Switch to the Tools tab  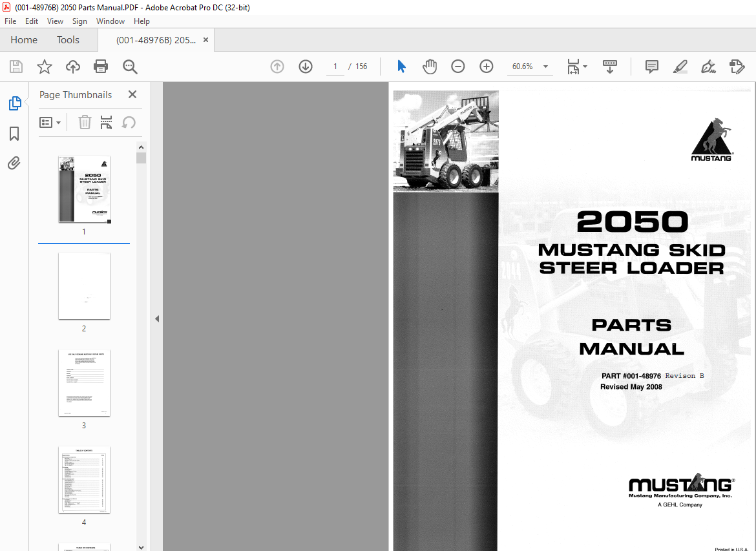point(68,40)
